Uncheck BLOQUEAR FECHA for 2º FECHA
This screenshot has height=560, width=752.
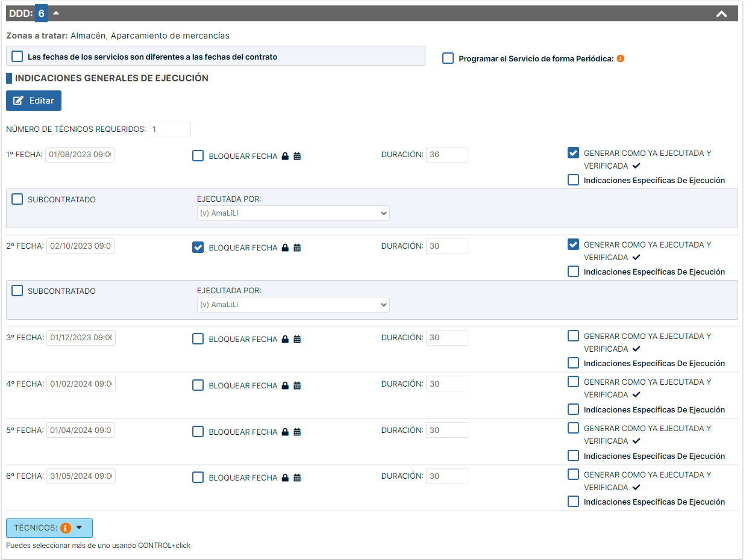click(198, 247)
